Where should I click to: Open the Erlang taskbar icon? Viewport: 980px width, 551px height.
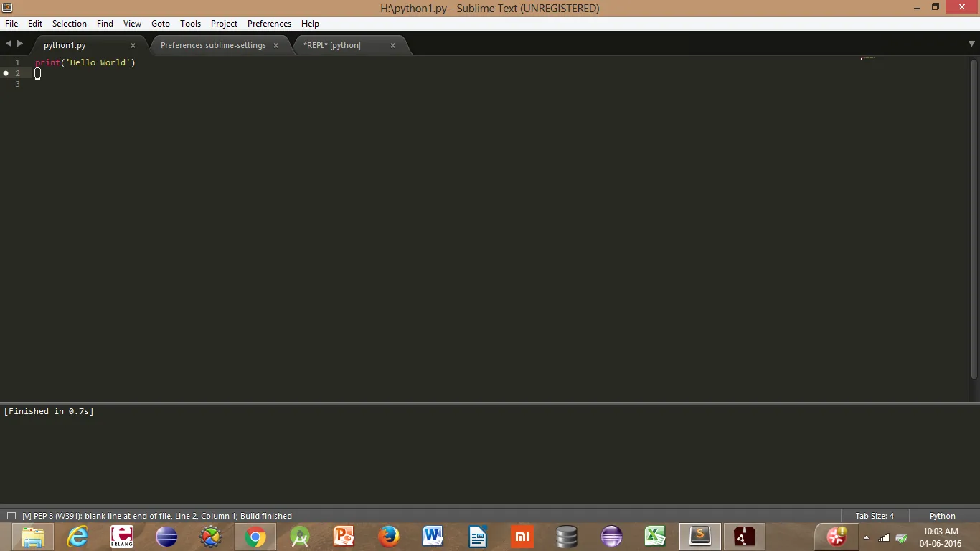(x=122, y=537)
